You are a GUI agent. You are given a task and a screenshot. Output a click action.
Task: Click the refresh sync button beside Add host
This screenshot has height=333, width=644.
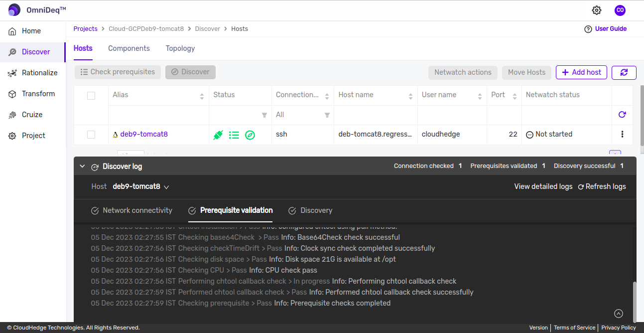[x=624, y=72]
